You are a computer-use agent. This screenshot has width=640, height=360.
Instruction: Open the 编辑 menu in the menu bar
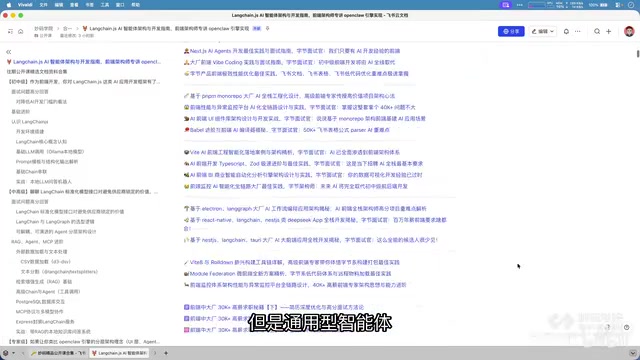tap(59, 5)
